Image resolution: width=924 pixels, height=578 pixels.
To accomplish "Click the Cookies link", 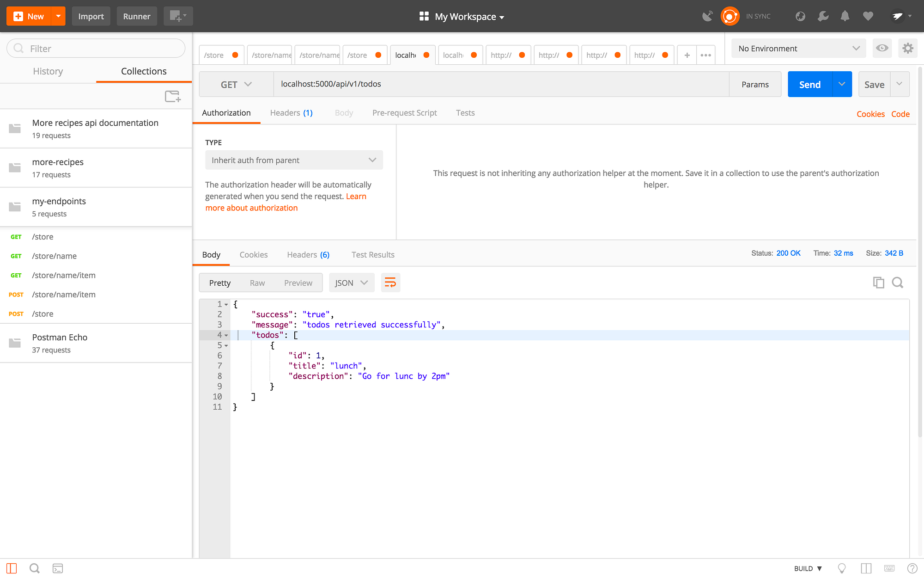I will [870, 114].
